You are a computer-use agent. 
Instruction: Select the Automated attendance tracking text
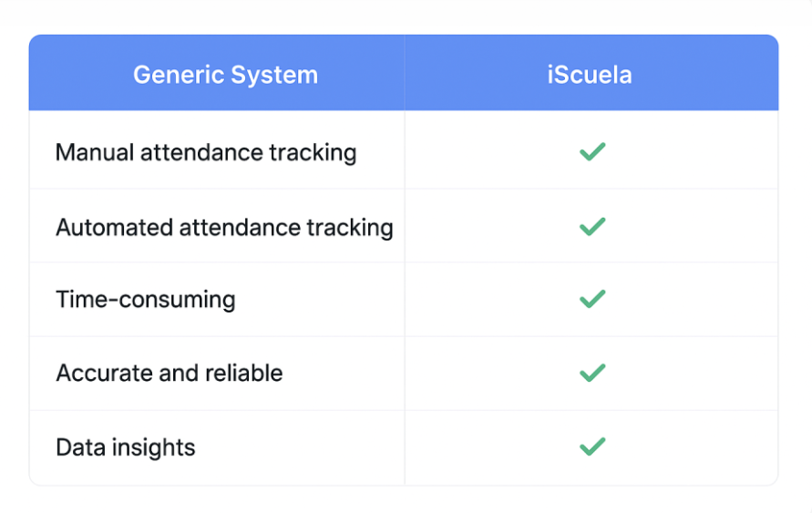click(x=224, y=227)
